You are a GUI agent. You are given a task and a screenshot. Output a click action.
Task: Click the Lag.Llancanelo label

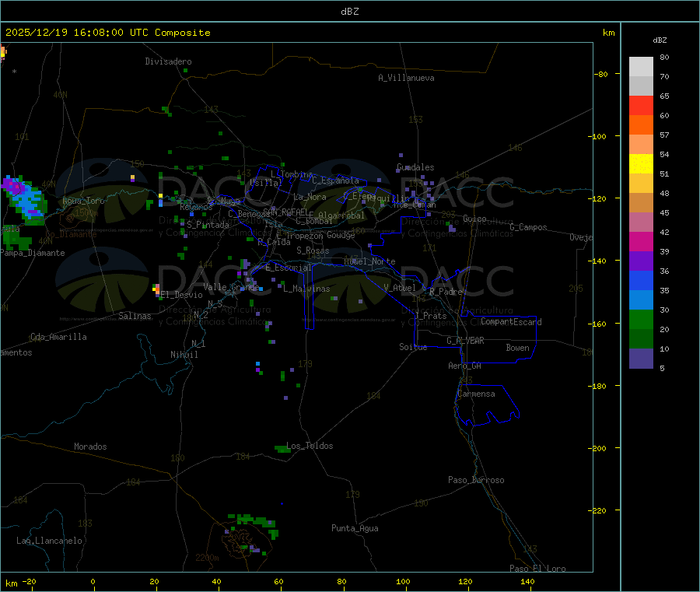tap(50, 541)
